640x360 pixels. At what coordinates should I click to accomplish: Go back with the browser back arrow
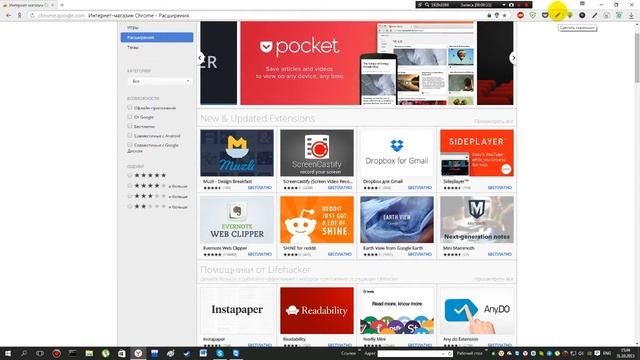[9, 16]
